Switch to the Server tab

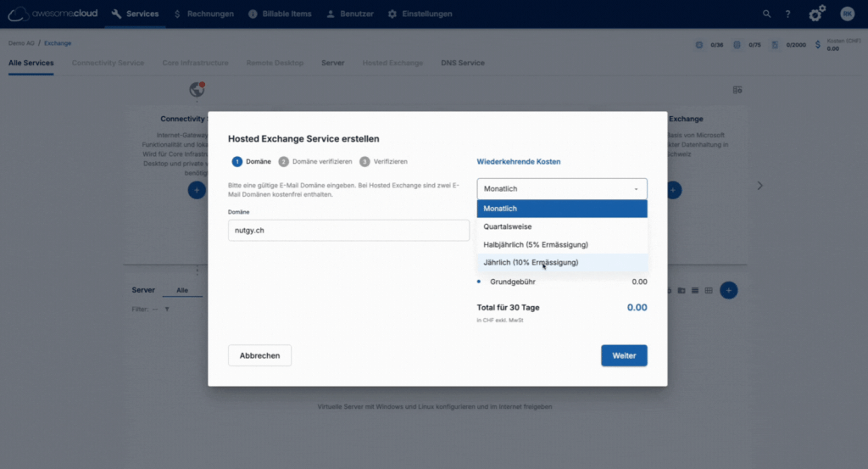(x=332, y=63)
